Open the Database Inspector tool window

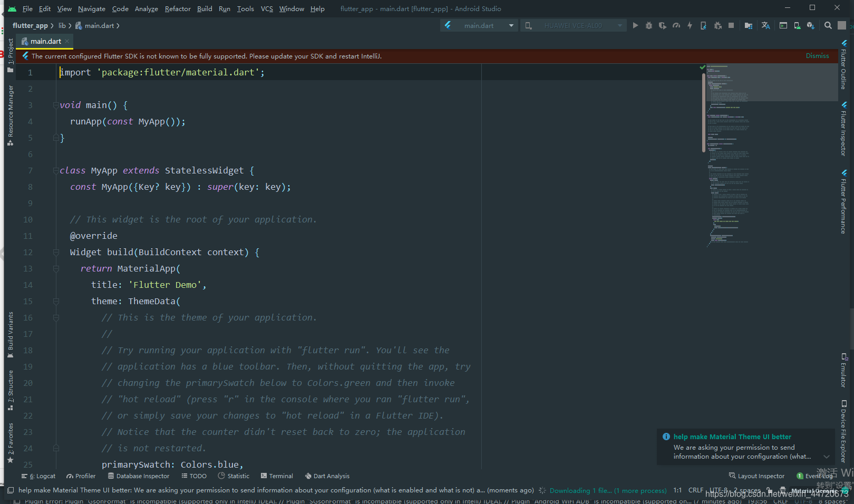pyautogui.click(x=139, y=476)
